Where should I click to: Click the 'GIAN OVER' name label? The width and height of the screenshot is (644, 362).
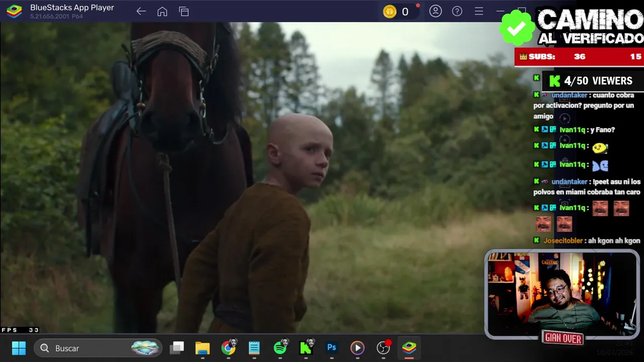click(563, 338)
